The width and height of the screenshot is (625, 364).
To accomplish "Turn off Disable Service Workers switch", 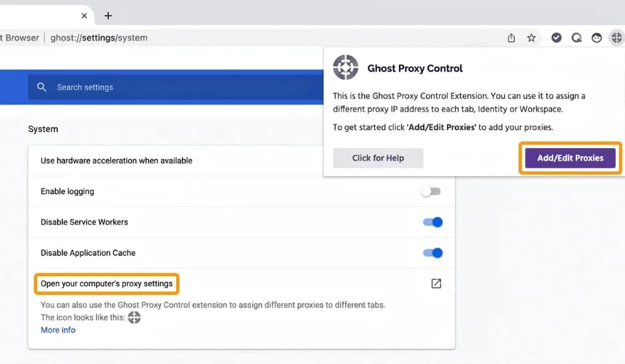I will click(433, 222).
